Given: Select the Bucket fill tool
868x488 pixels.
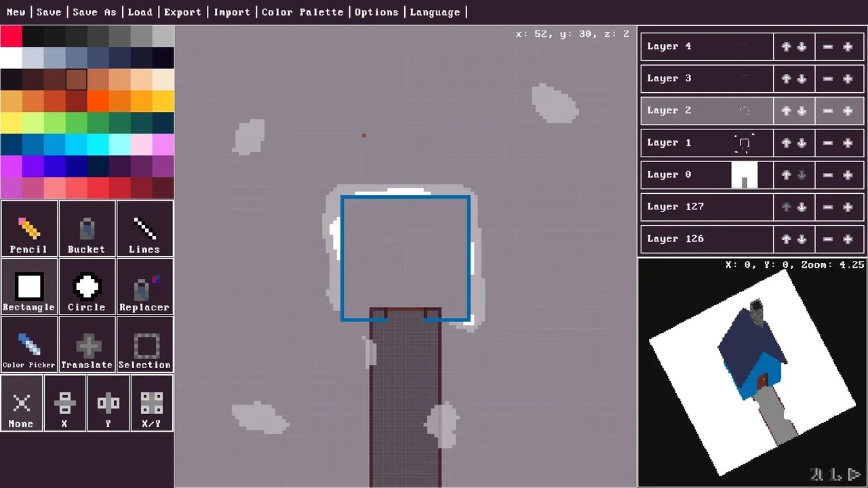Looking at the screenshot, I should (87, 229).
